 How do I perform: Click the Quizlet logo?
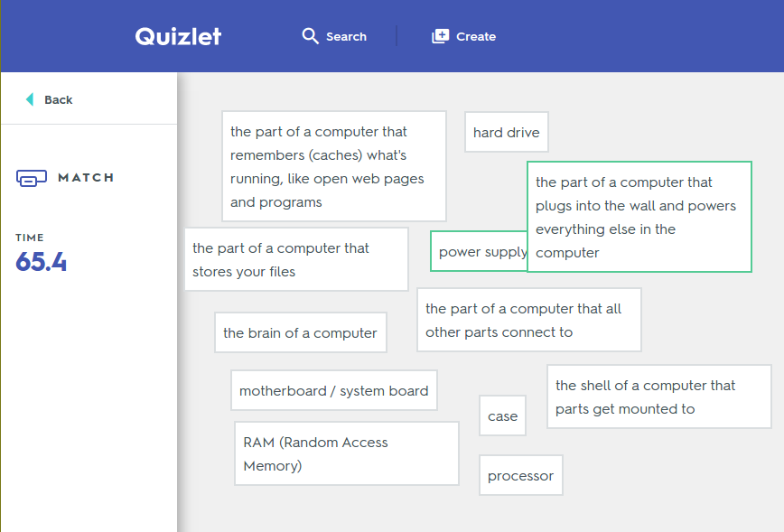click(x=178, y=36)
